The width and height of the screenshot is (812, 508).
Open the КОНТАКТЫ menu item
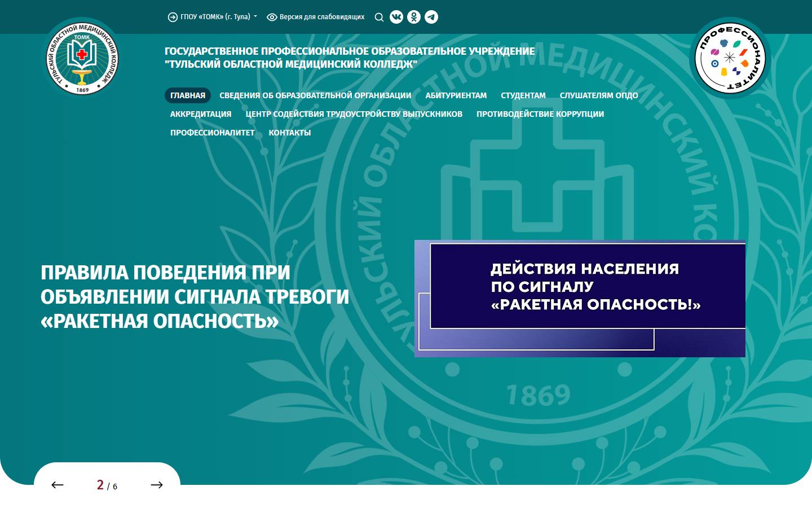pos(290,133)
